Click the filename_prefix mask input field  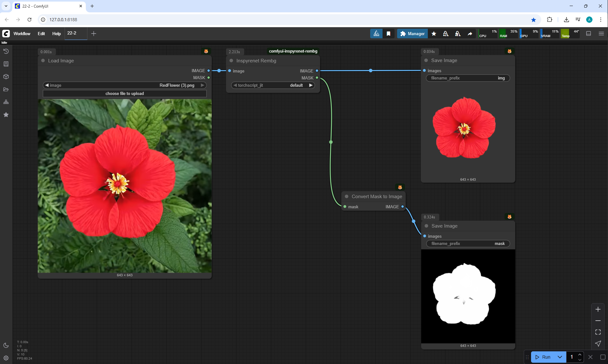point(468,243)
